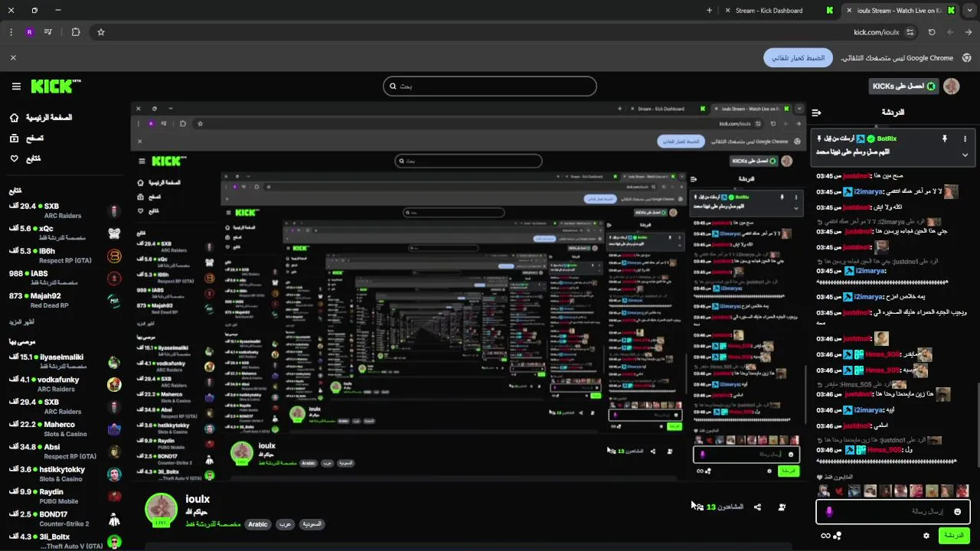Open xQc channel in following list
Image resolution: width=980 pixels, height=551 pixels.
click(65, 233)
